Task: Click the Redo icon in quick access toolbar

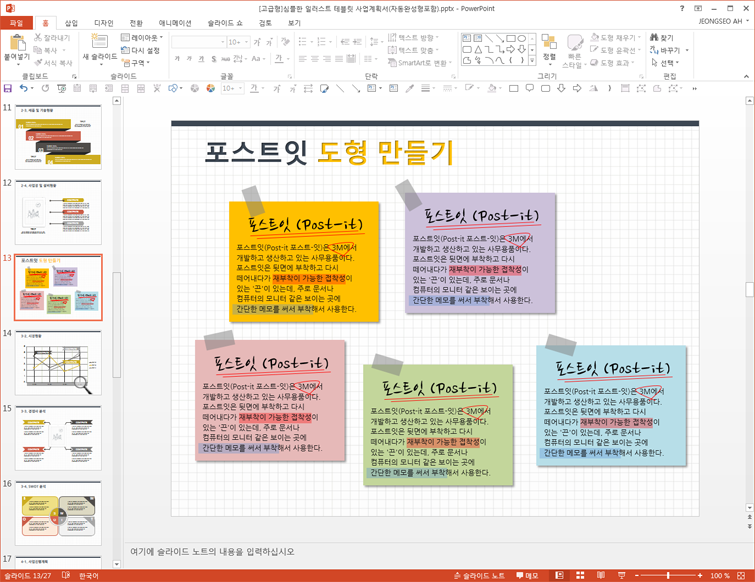Action: [x=45, y=88]
